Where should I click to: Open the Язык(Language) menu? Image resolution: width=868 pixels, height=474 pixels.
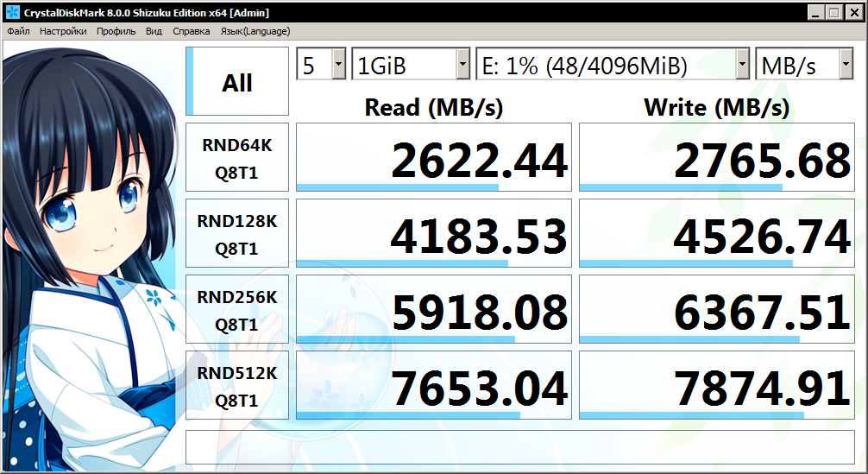click(x=255, y=31)
